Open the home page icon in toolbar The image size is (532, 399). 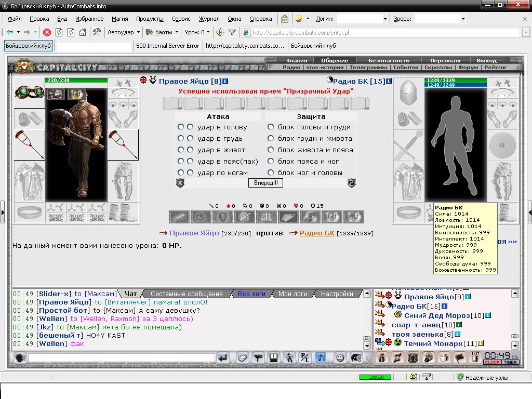(83, 33)
